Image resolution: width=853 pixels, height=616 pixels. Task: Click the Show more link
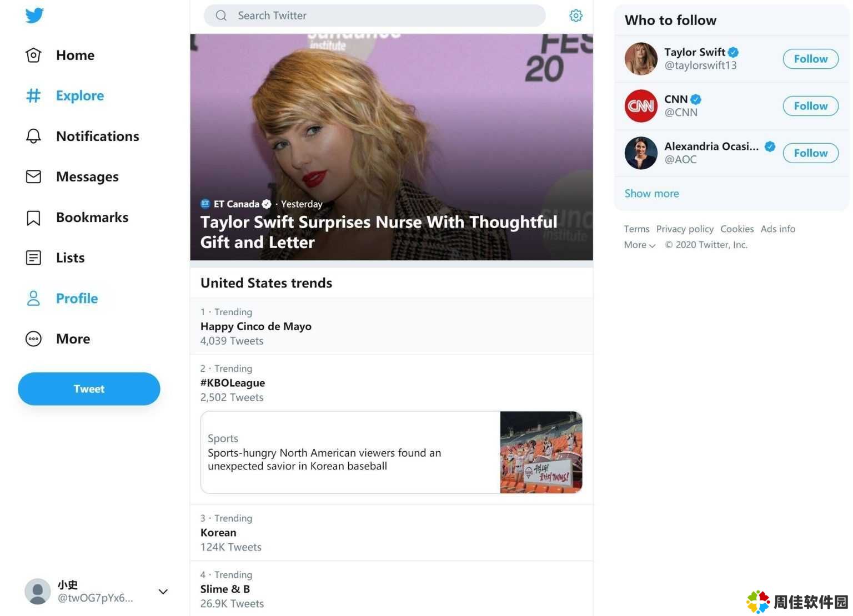point(651,194)
